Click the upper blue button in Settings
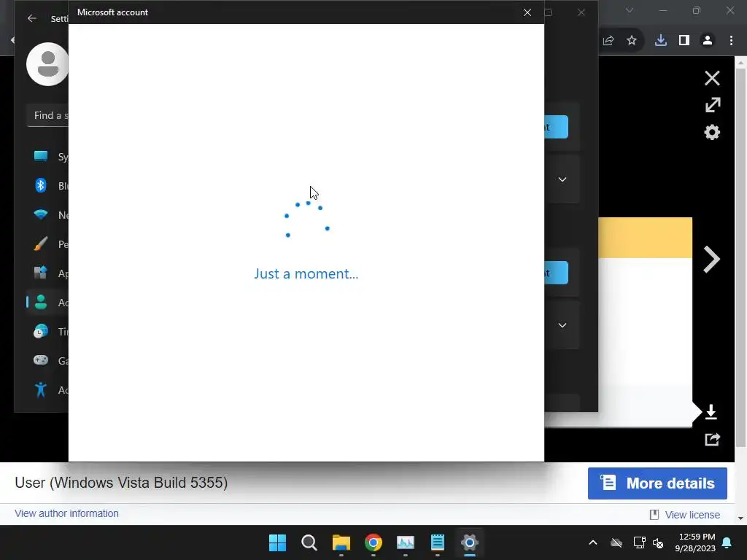Screen dimensions: 747x560 557,127
